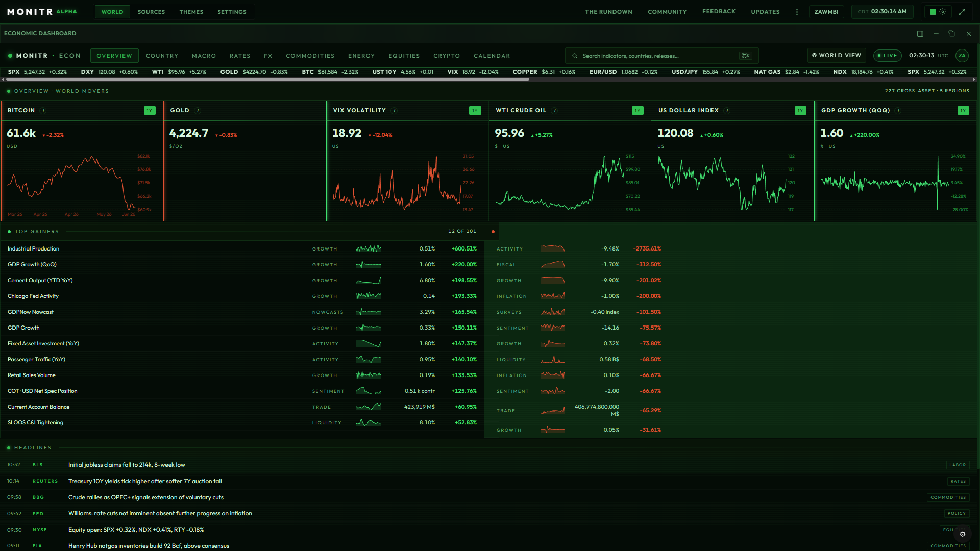Toggle GDP Growth 1Y range
This screenshot has height=551, width=980.
963,111
